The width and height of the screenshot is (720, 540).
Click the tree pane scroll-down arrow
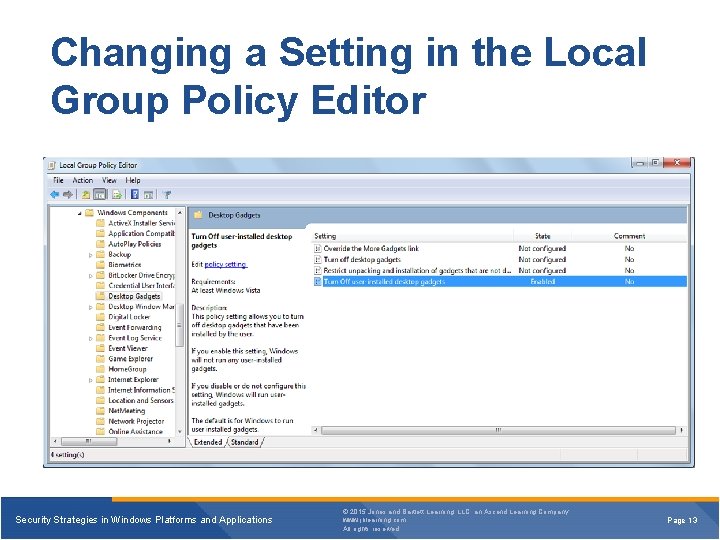coord(180,432)
